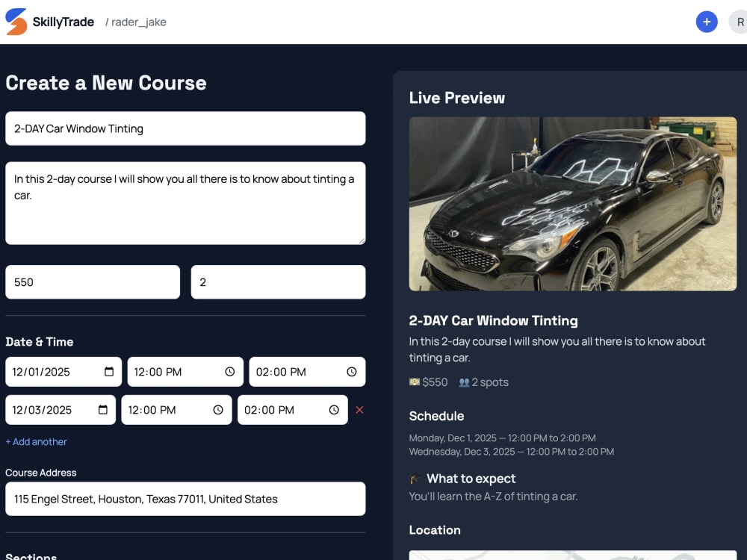
Task: Click the Location heading in preview
Action: [x=435, y=530]
